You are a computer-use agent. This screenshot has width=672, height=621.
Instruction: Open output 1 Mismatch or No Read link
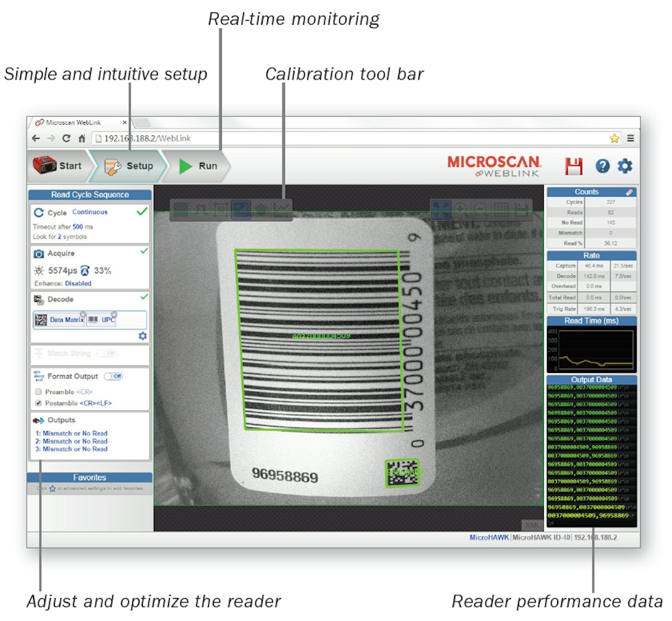pos(72,433)
